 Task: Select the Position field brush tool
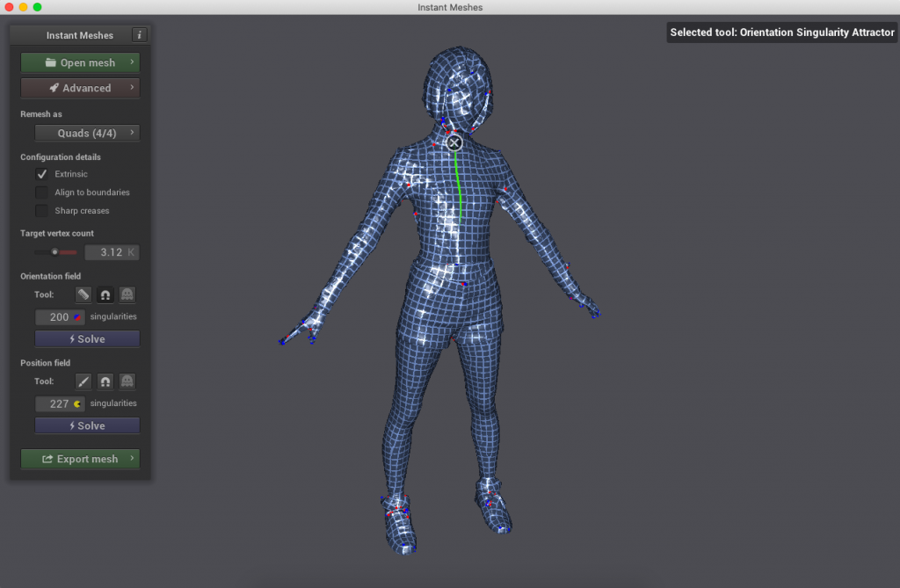[x=83, y=381]
